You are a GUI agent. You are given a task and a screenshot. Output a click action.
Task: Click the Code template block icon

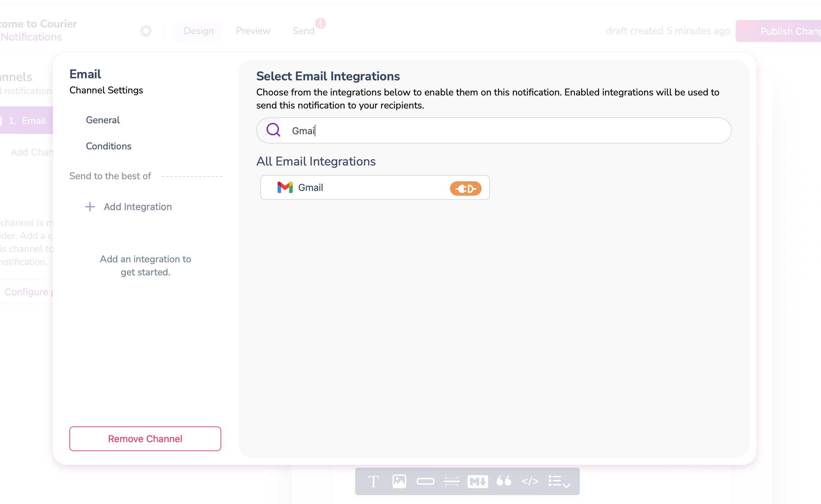tap(530, 481)
